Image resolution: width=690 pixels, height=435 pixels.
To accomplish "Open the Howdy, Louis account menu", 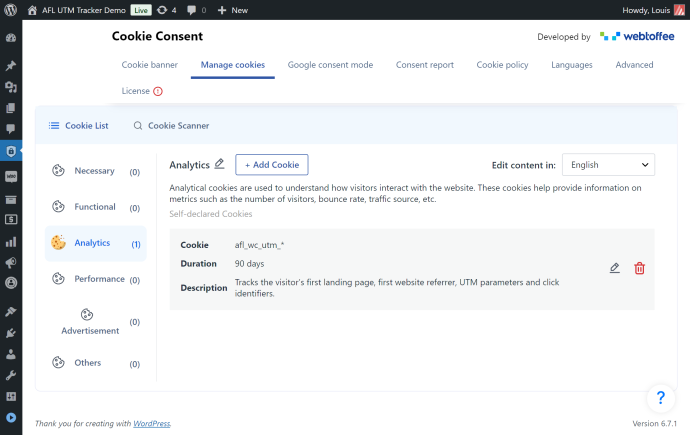I will [x=653, y=10].
